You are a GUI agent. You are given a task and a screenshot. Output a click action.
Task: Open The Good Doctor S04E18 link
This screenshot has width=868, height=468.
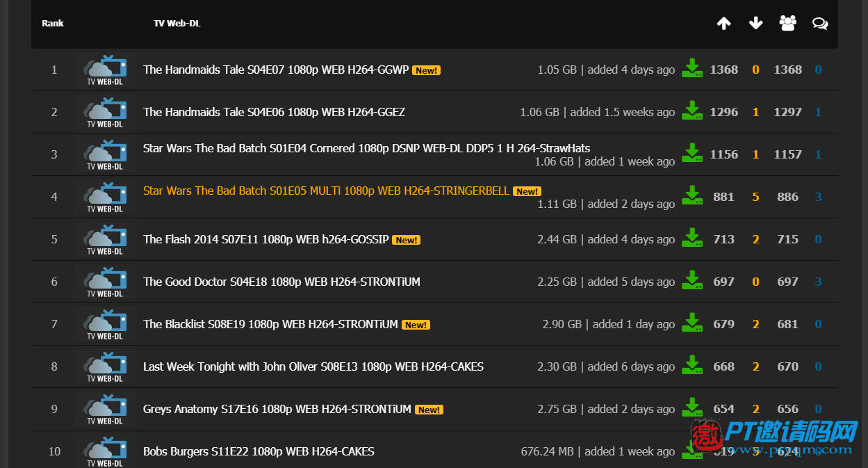click(281, 282)
